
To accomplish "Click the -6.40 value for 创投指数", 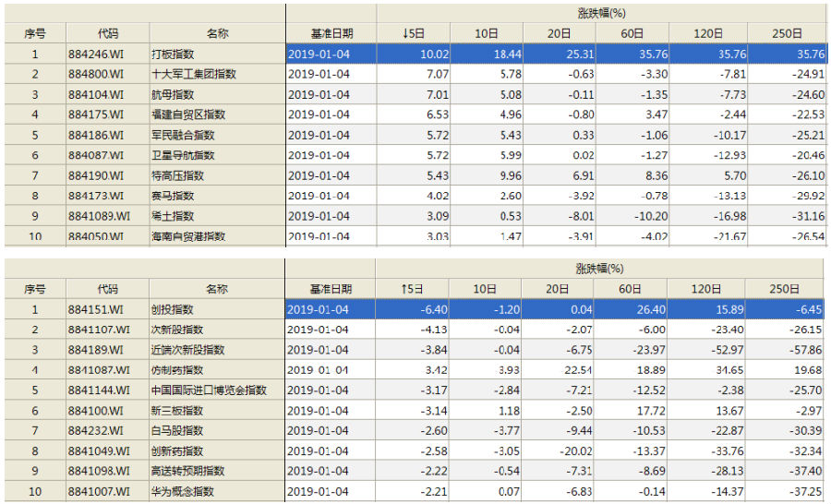I will pyautogui.click(x=434, y=309).
